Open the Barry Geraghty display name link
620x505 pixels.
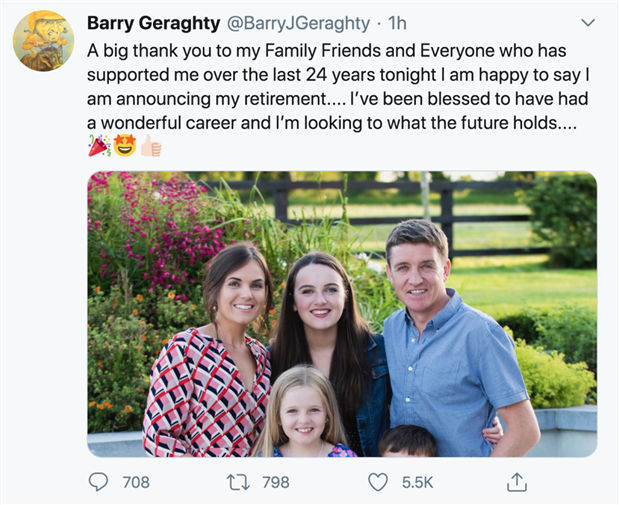coord(145,22)
